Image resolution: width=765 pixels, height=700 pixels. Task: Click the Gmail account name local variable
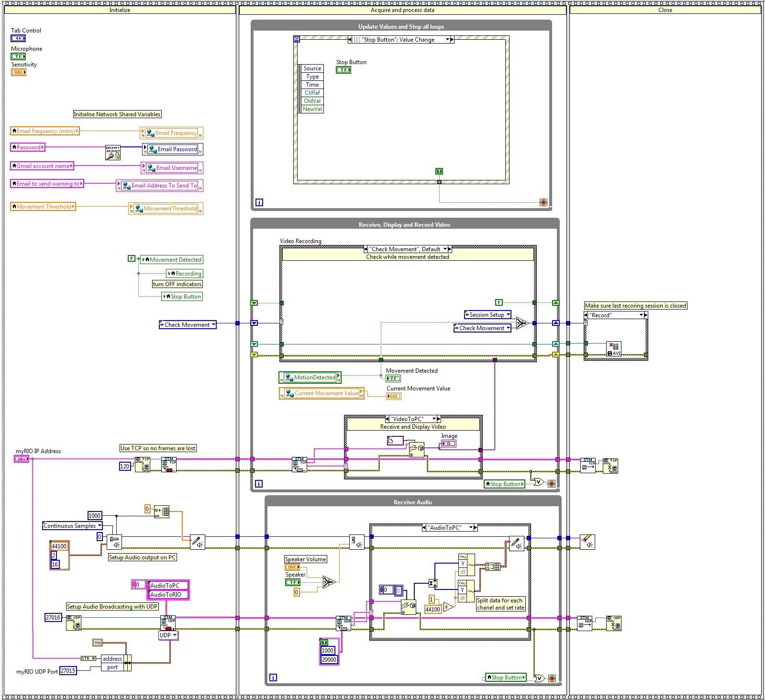coord(42,166)
